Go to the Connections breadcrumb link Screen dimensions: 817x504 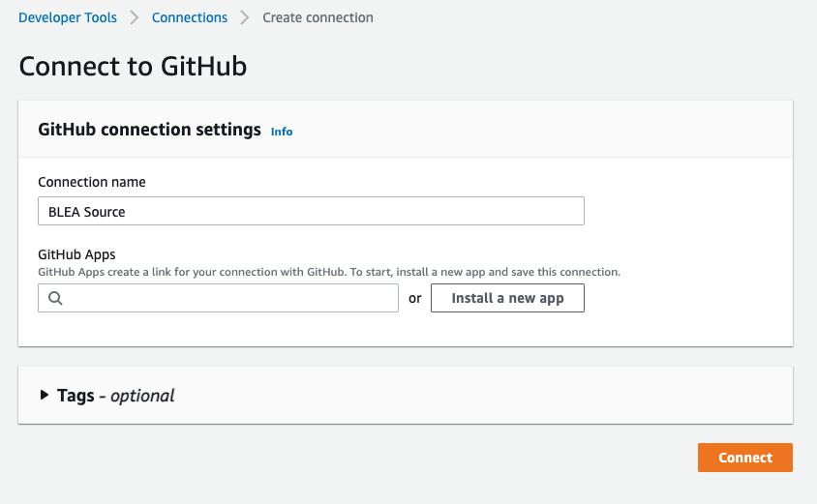click(x=190, y=17)
